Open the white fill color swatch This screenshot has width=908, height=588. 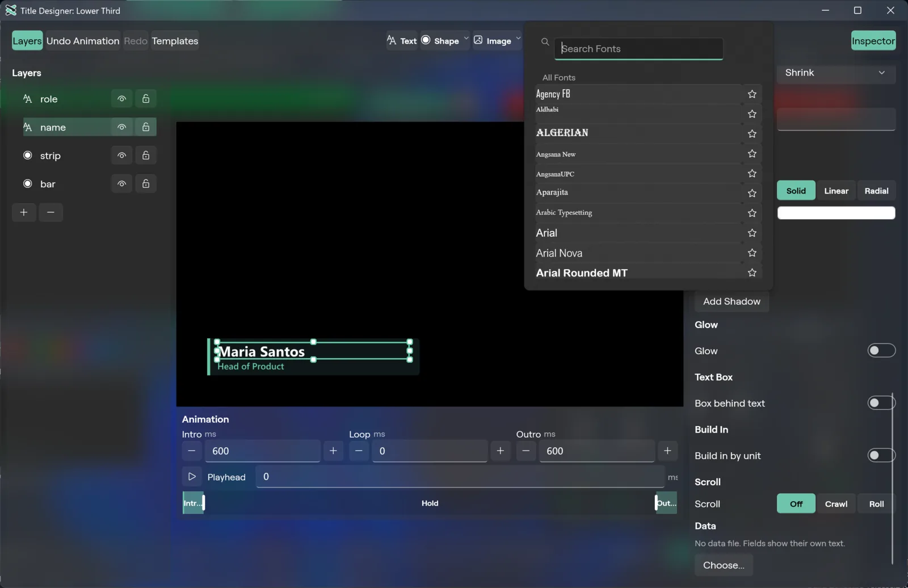836,213
